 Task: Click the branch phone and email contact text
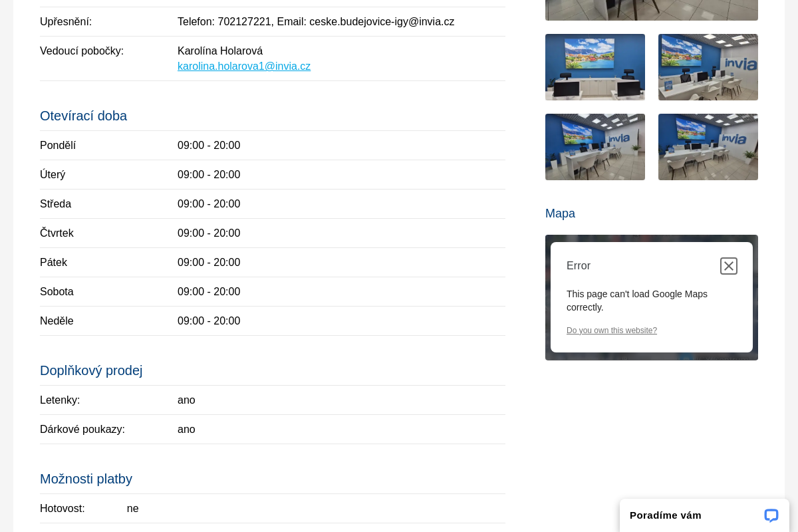coord(316,22)
